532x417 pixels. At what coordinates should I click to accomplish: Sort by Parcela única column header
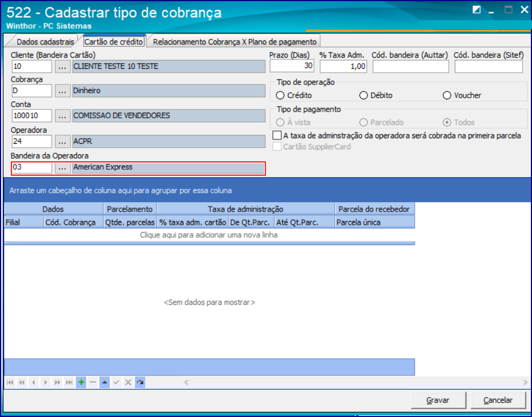pos(375,223)
